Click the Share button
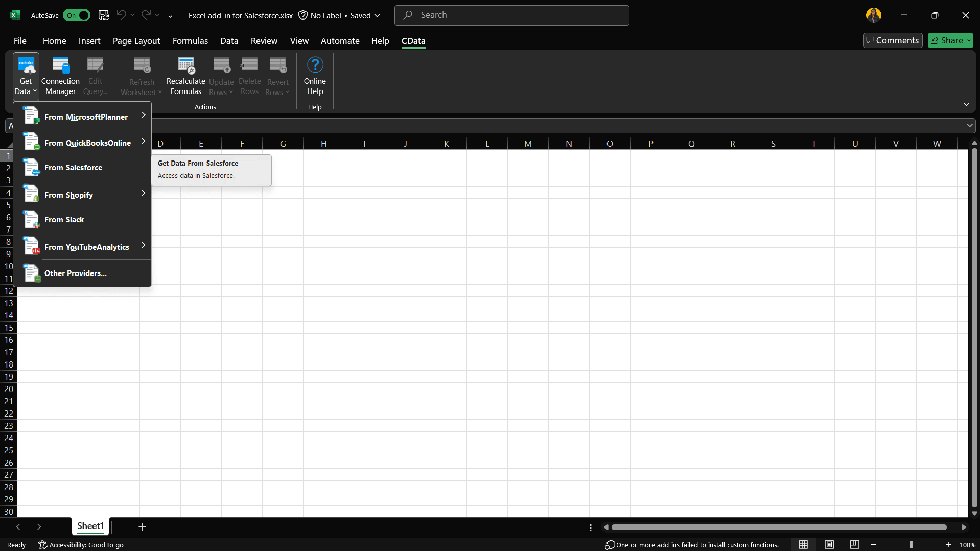The height and width of the screenshot is (551, 980). tap(950, 40)
